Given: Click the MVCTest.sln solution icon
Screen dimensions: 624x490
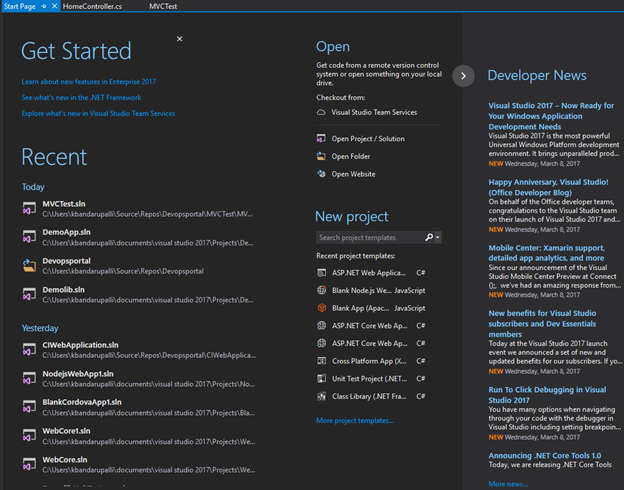Looking at the screenshot, I should point(29,208).
